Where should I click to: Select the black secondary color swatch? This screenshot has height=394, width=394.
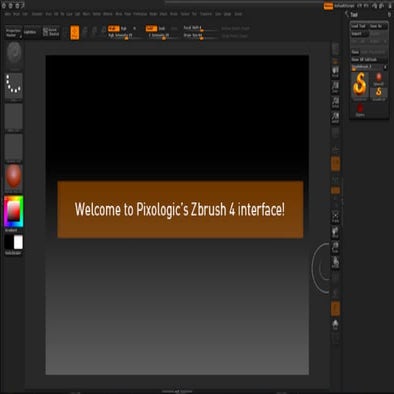tap(9, 242)
